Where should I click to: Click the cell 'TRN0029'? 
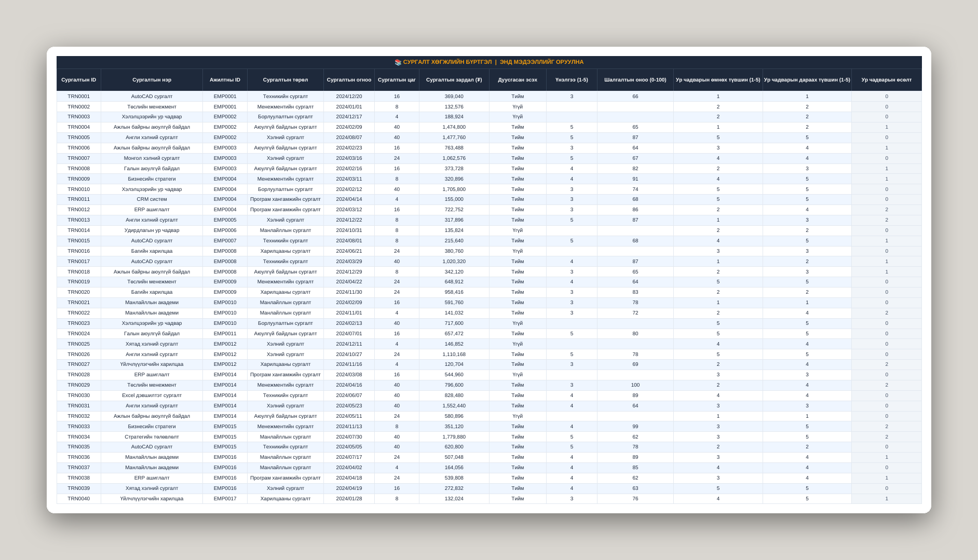point(79,385)
